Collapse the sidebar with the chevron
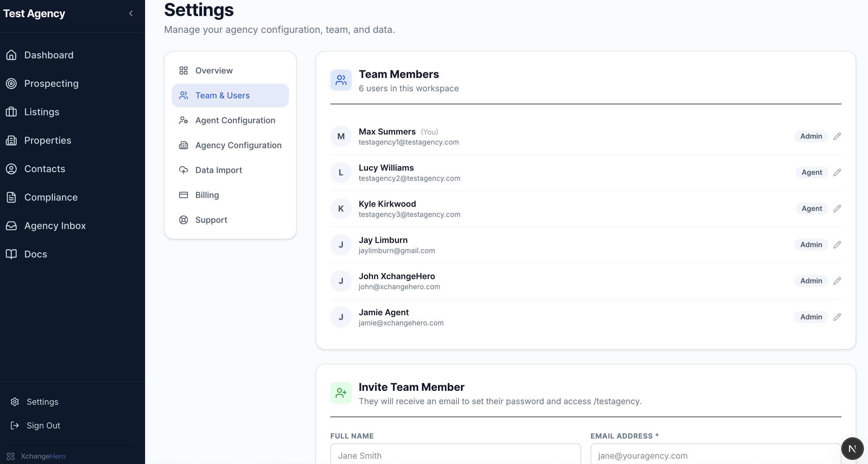 [131, 14]
